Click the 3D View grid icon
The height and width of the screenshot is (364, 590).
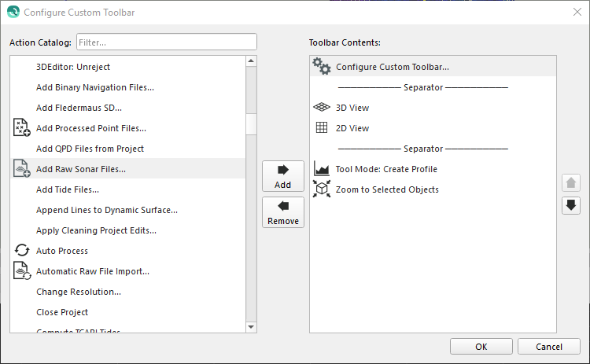tap(321, 108)
